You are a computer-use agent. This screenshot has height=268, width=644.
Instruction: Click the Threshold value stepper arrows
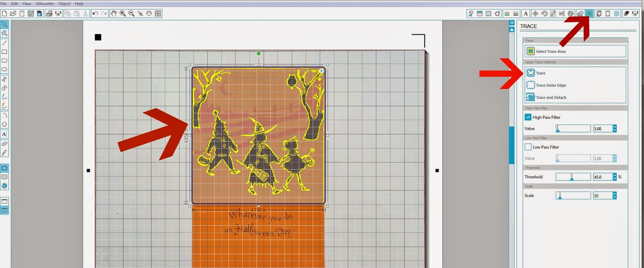(x=615, y=177)
